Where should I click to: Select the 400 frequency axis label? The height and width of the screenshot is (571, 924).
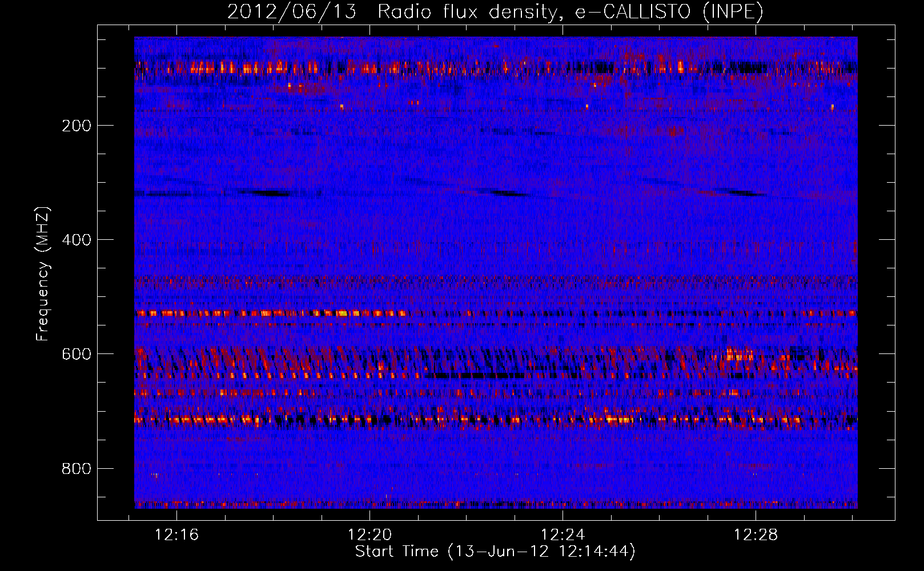tap(77, 240)
